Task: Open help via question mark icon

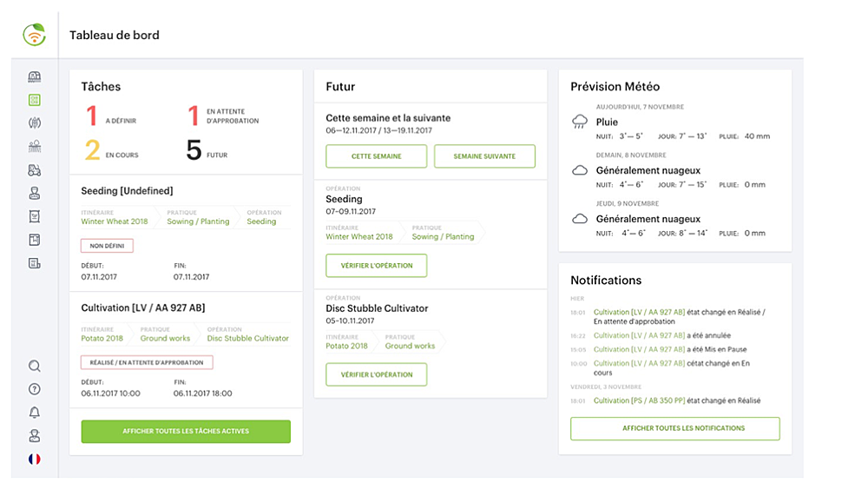Action: click(x=35, y=389)
